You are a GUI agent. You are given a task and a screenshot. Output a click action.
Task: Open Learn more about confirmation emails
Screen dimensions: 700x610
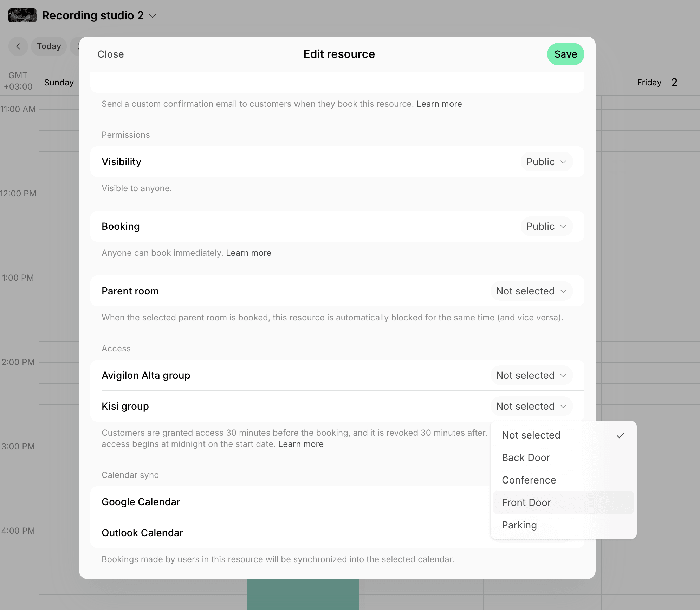439,104
